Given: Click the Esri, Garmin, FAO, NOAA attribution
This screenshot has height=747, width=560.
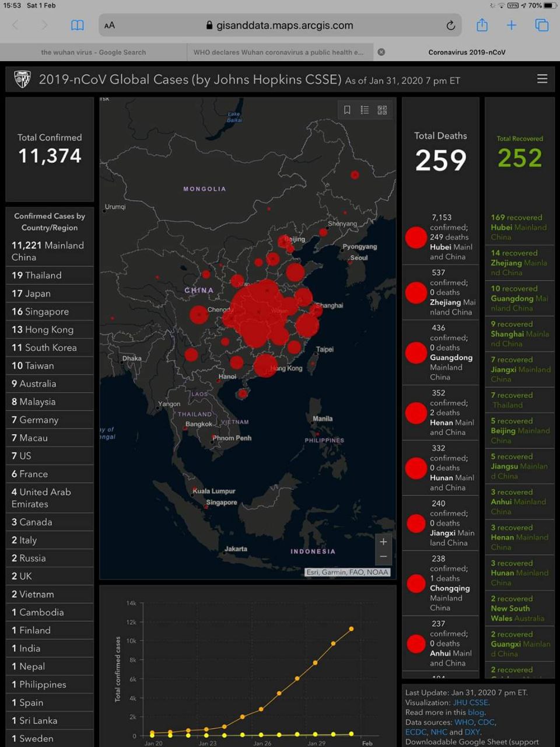Looking at the screenshot, I should [348, 572].
